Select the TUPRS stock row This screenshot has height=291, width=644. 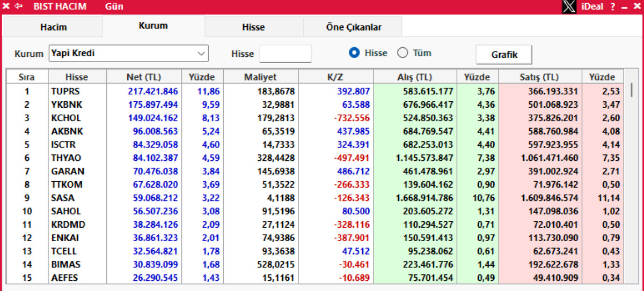[316, 91]
